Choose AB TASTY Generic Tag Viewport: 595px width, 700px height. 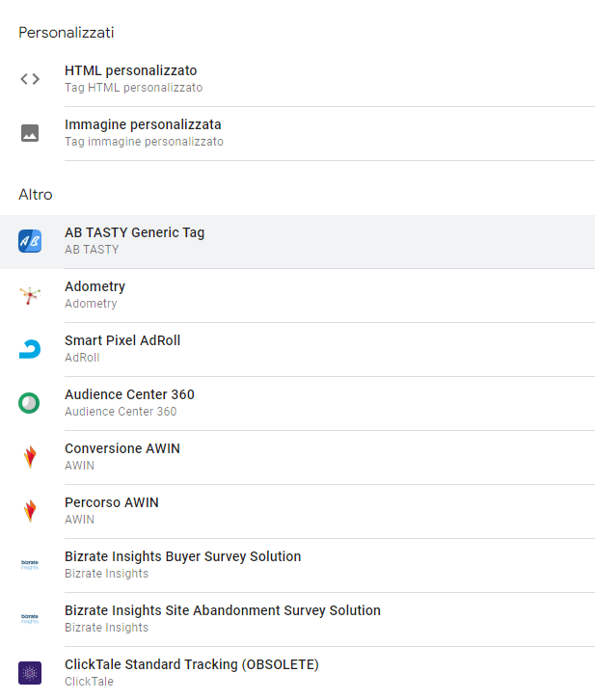tap(297, 241)
